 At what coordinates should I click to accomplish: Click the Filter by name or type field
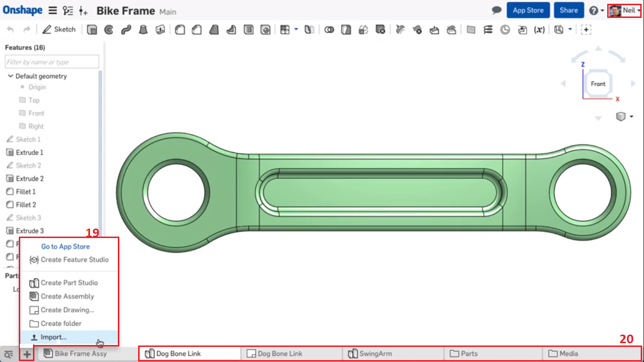click(x=52, y=62)
